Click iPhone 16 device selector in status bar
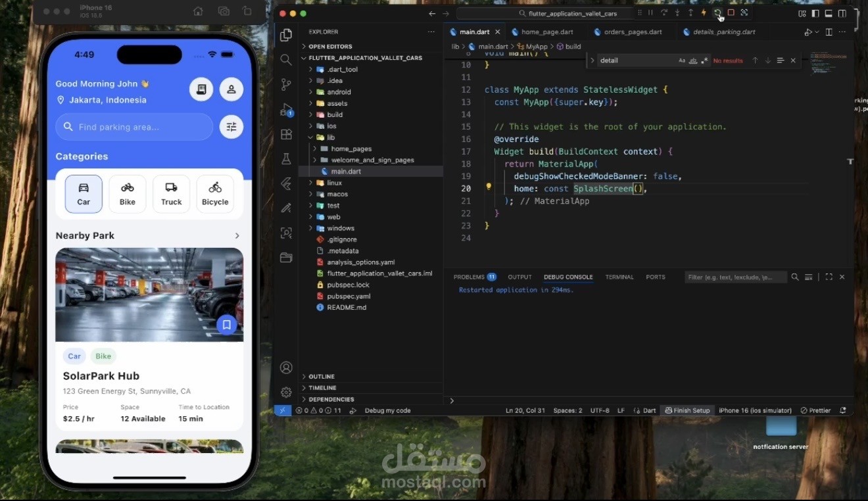The width and height of the screenshot is (868, 501). (755, 410)
